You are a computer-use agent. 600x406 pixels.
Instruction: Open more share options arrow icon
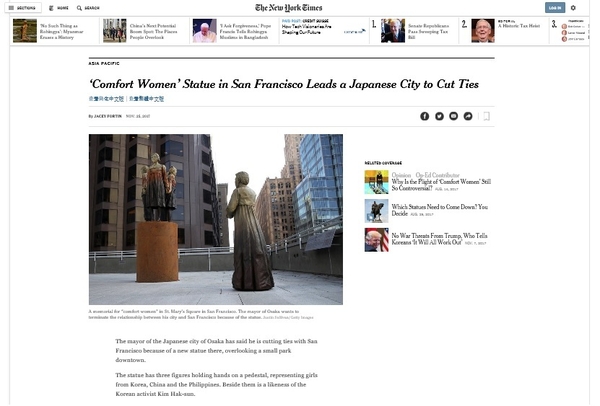468,116
